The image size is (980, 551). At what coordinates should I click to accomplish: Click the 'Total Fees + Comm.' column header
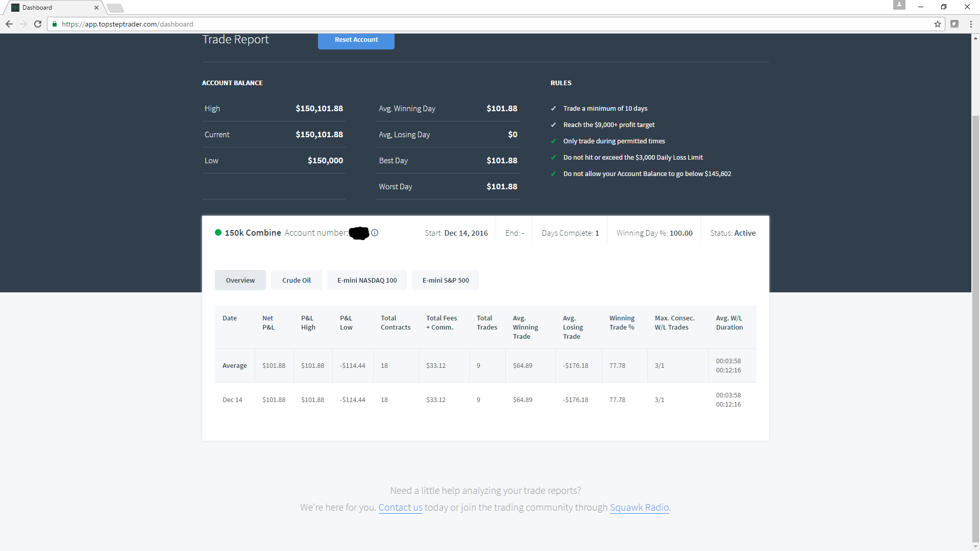442,323
